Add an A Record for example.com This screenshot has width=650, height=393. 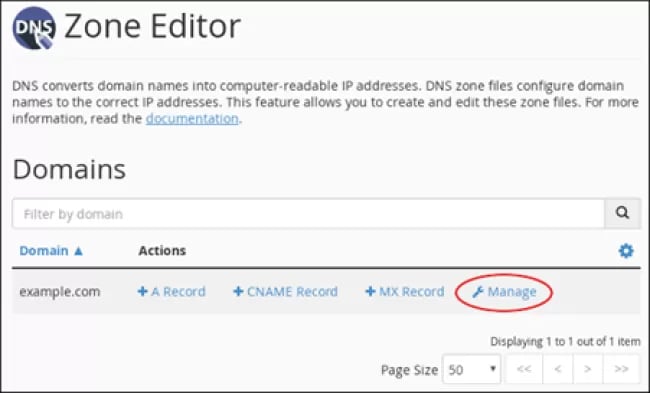click(x=172, y=291)
